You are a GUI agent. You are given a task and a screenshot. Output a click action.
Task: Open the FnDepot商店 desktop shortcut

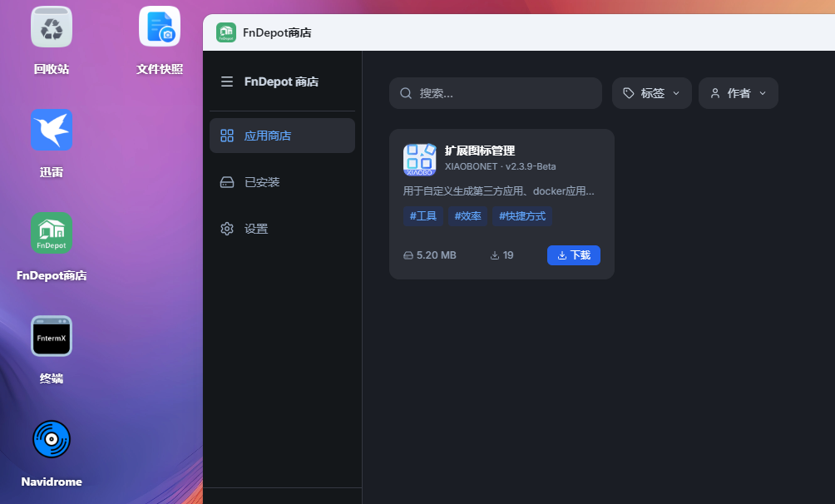51,234
